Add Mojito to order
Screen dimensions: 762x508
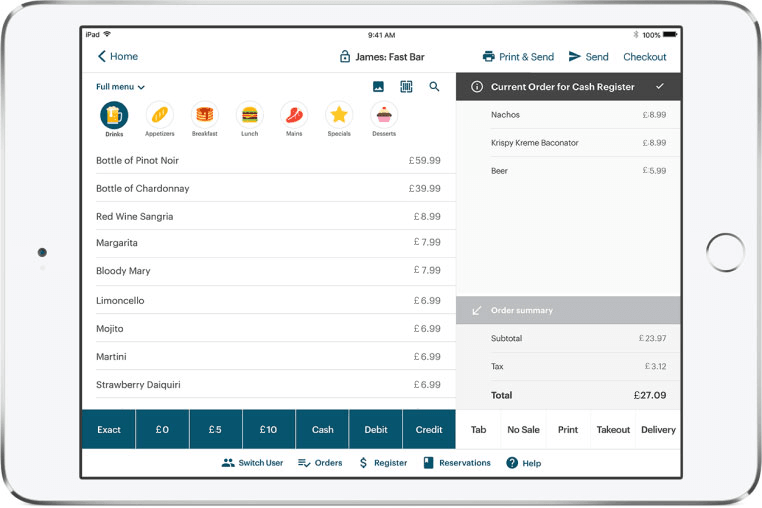point(268,329)
